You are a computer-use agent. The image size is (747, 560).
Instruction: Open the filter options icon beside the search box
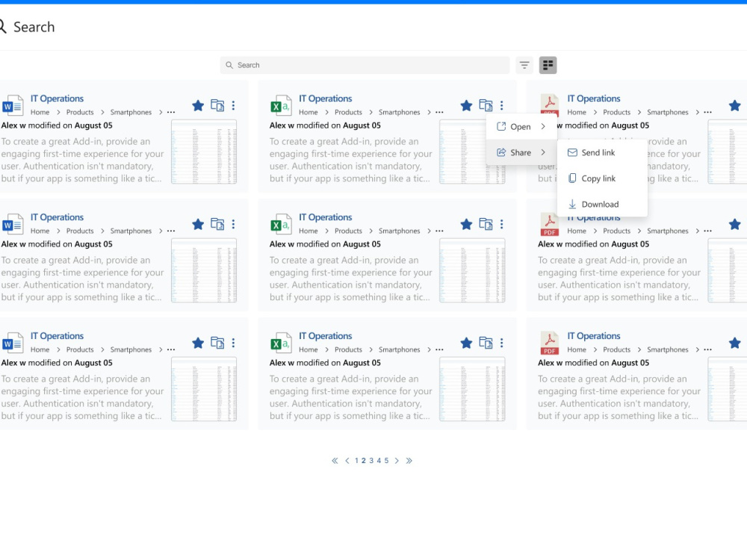(x=524, y=65)
